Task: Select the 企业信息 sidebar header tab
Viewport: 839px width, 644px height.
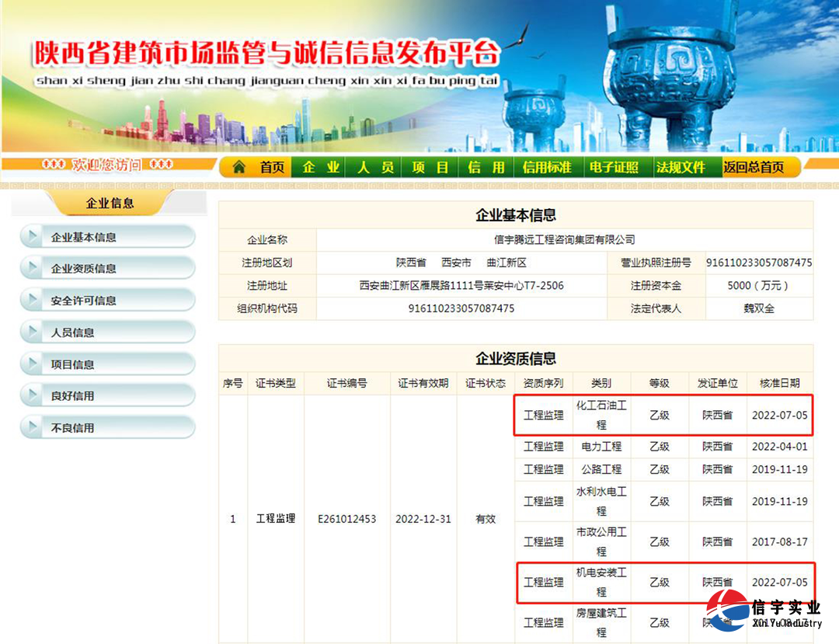Action: [109, 204]
